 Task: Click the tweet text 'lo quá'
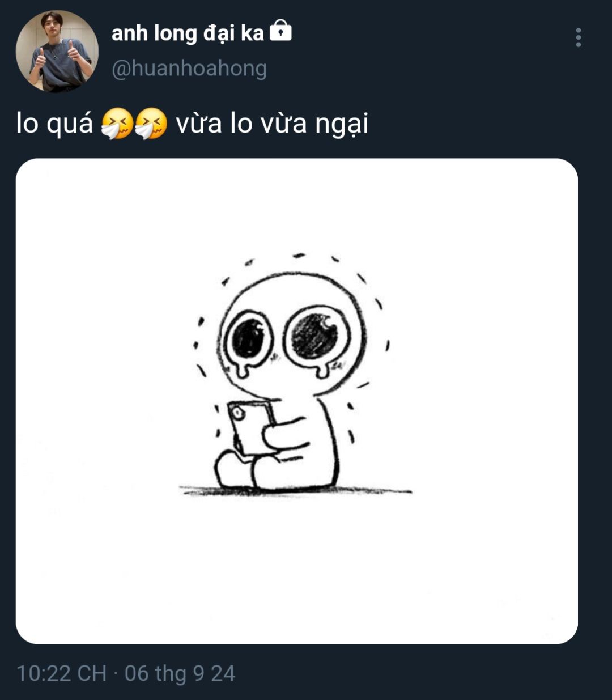point(54,124)
